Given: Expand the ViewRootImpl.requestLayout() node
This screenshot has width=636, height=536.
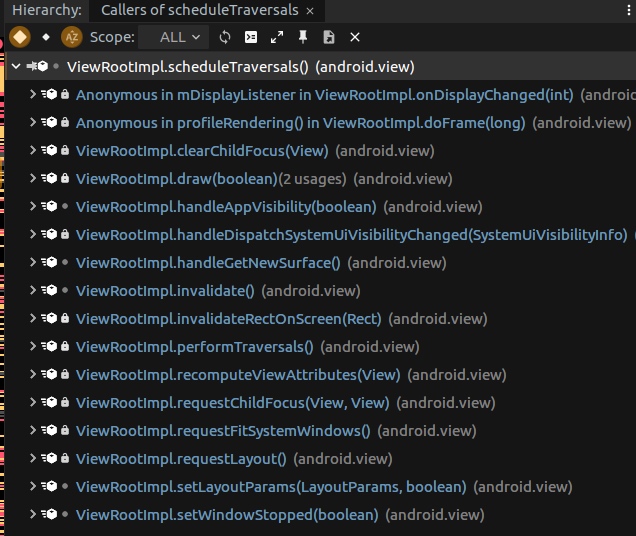Looking at the screenshot, I should (32, 459).
